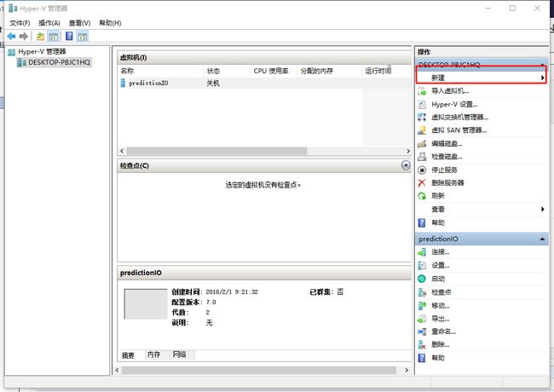The width and height of the screenshot is (554, 392).
Task: Click the 检查磁盘 icon
Action: point(422,157)
